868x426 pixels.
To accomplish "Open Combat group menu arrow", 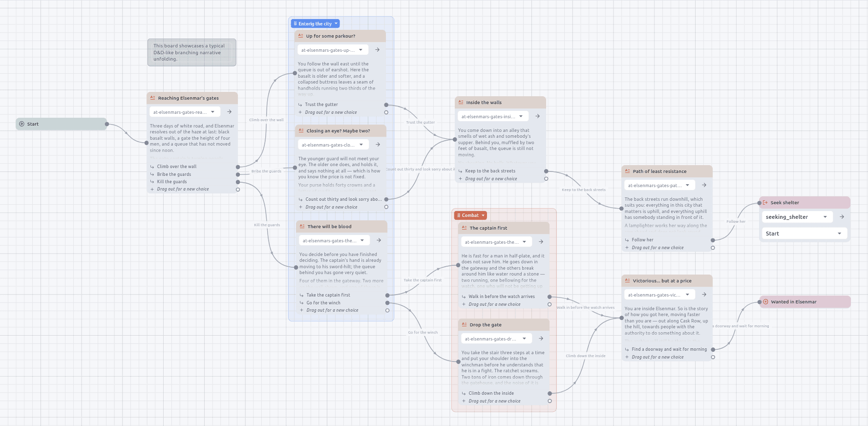I will [483, 215].
